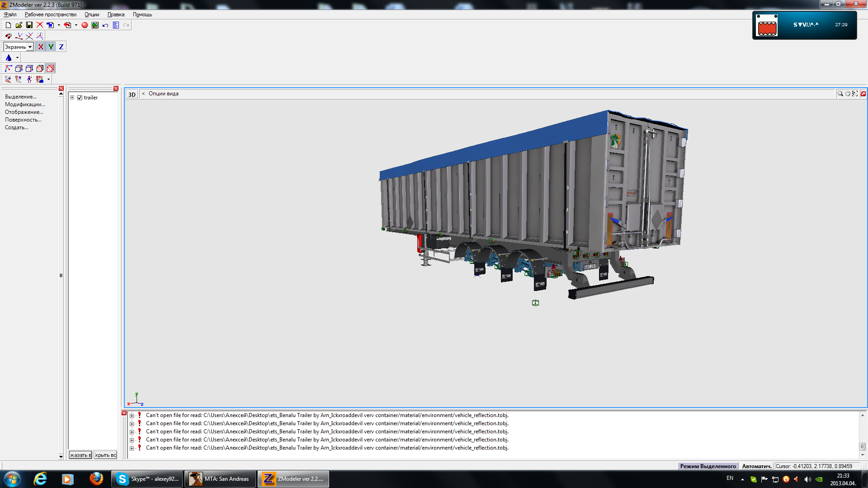868x488 pixels.
Task: Switch to MTA: San Andreas taskbar window
Action: point(220,479)
